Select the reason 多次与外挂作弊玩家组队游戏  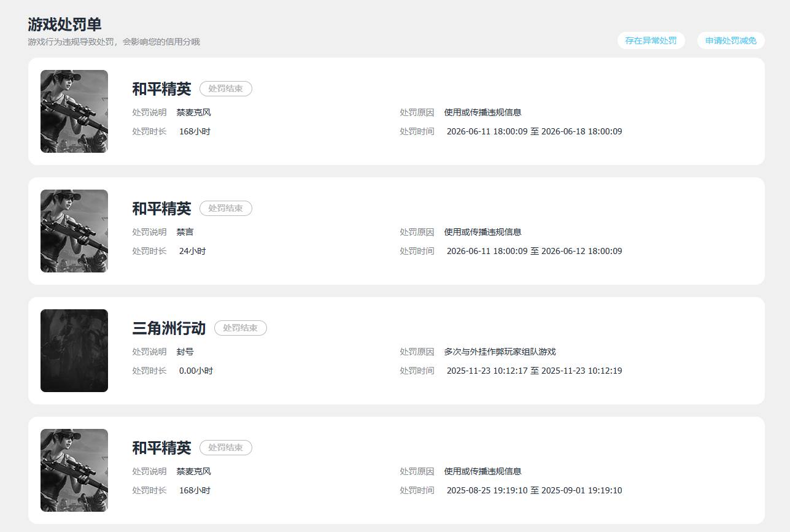point(500,352)
